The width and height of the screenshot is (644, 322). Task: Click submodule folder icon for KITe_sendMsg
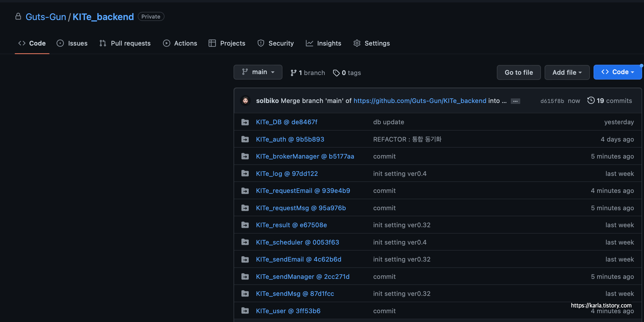(245, 293)
